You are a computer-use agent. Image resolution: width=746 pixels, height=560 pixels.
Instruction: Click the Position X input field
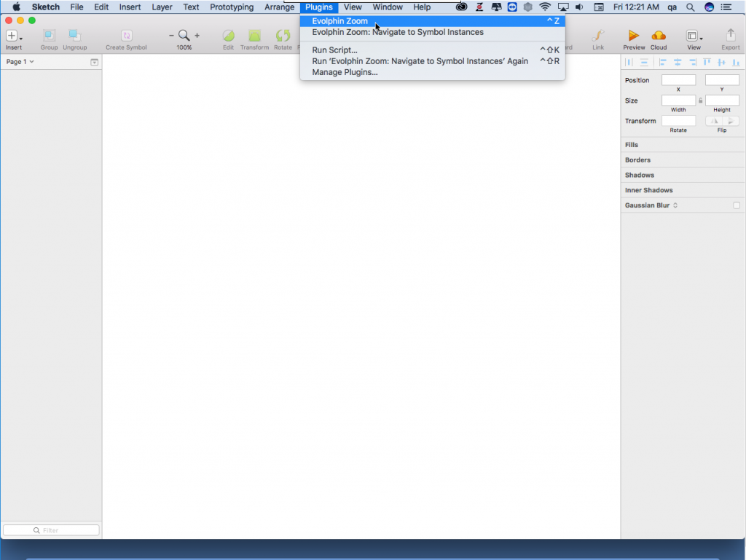pyautogui.click(x=678, y=80)
